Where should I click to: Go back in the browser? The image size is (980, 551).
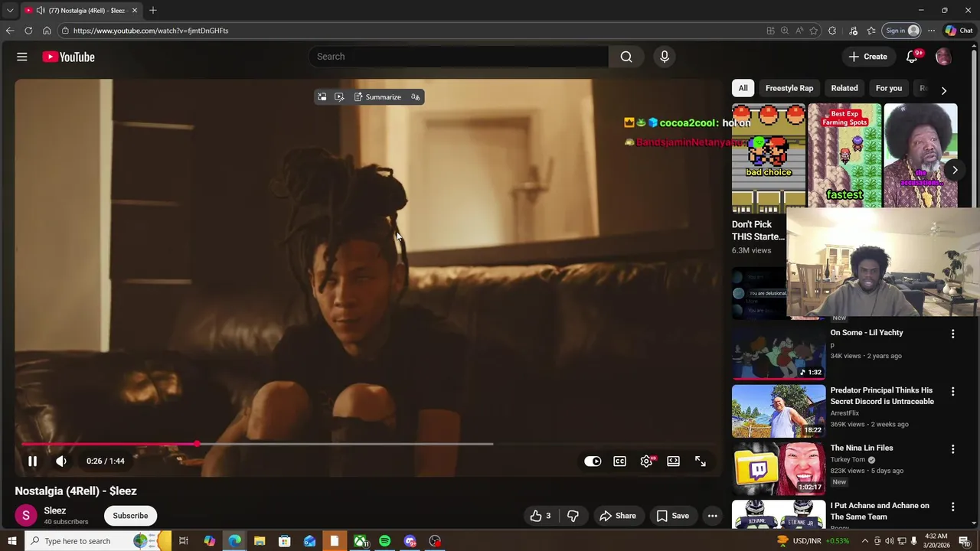[x=10, y=31]
